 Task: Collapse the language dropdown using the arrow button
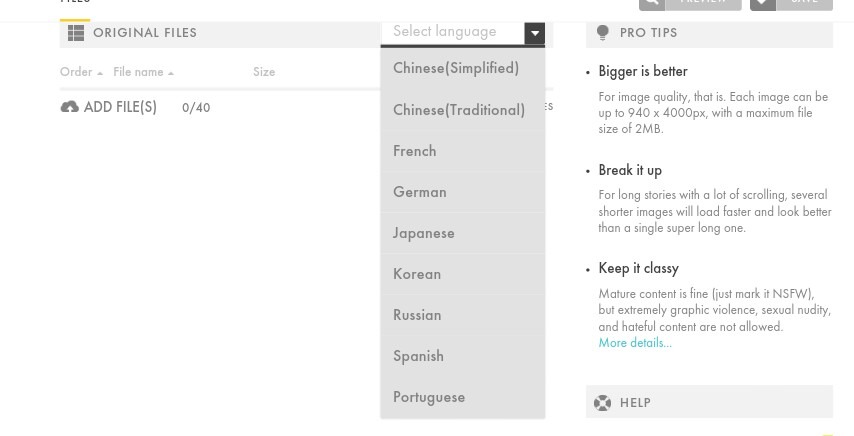click(534, 33)
